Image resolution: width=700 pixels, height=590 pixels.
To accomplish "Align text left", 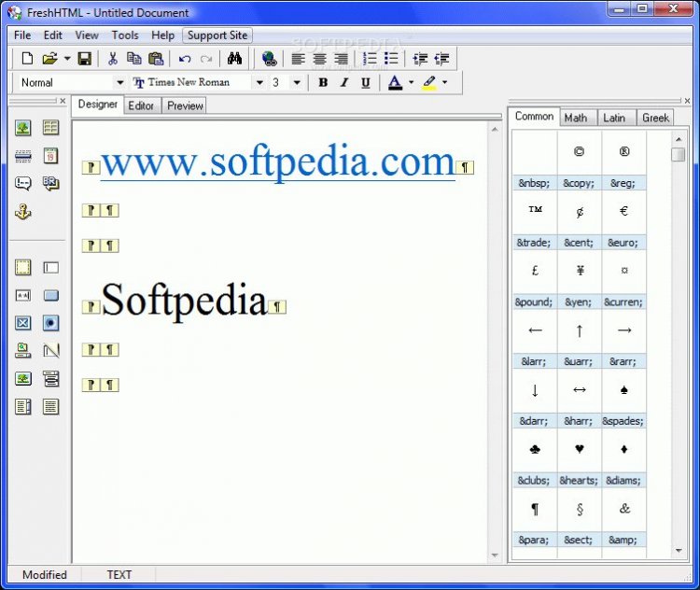I will click(x=299, y=59).
